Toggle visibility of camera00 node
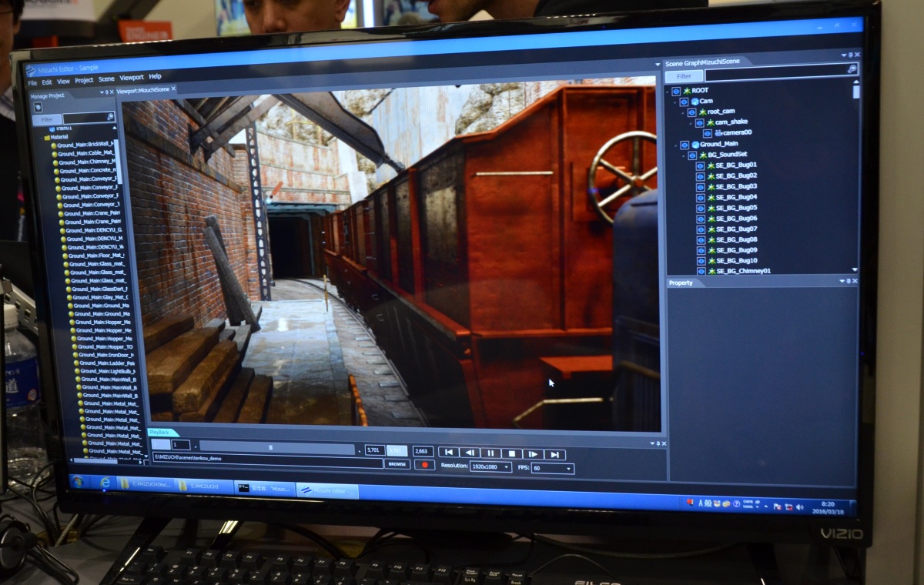Viewport: 924px width, 585px height. coord(708,133)
